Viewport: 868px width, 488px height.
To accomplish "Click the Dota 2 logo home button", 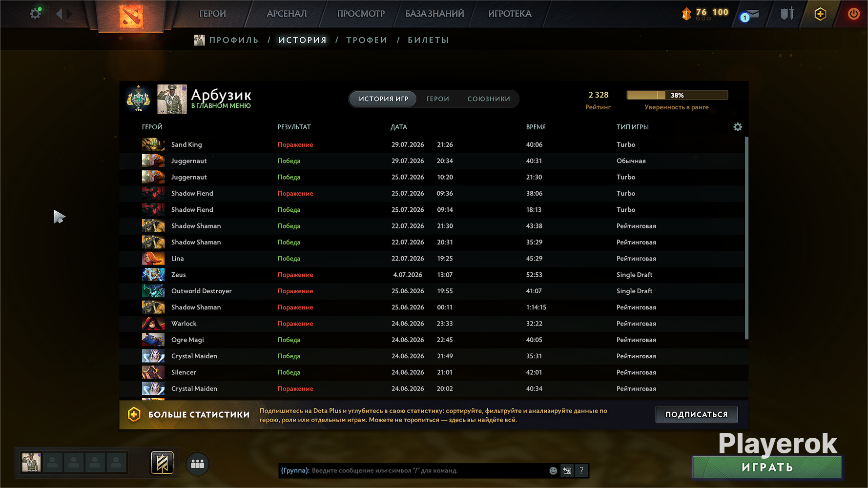I will click(x=131, y=16).
